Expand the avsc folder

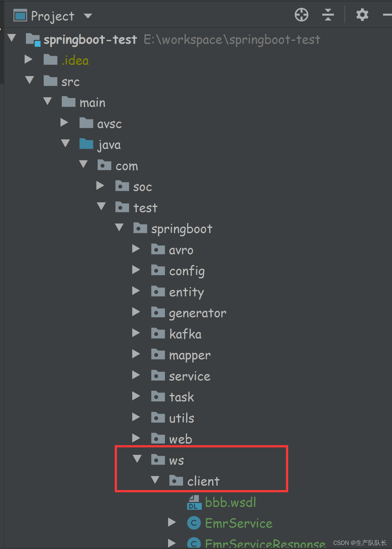pos(65,123)
